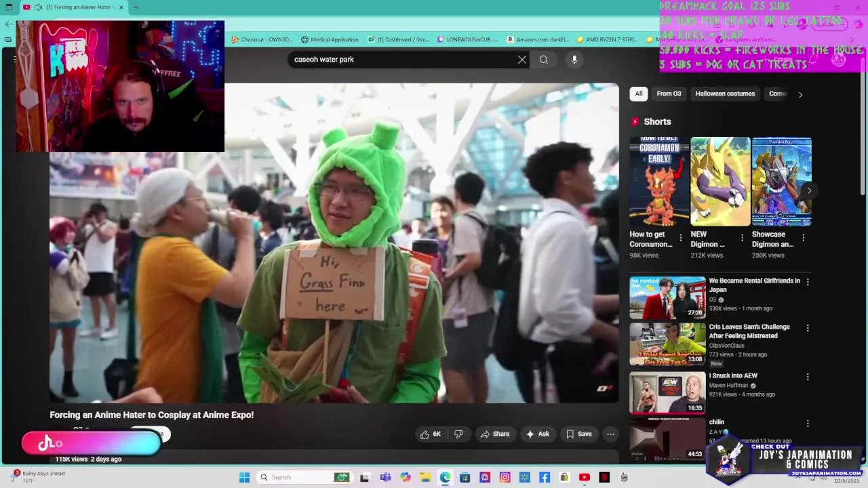Open the Store-style blue taskbar icon

point(465,477)
